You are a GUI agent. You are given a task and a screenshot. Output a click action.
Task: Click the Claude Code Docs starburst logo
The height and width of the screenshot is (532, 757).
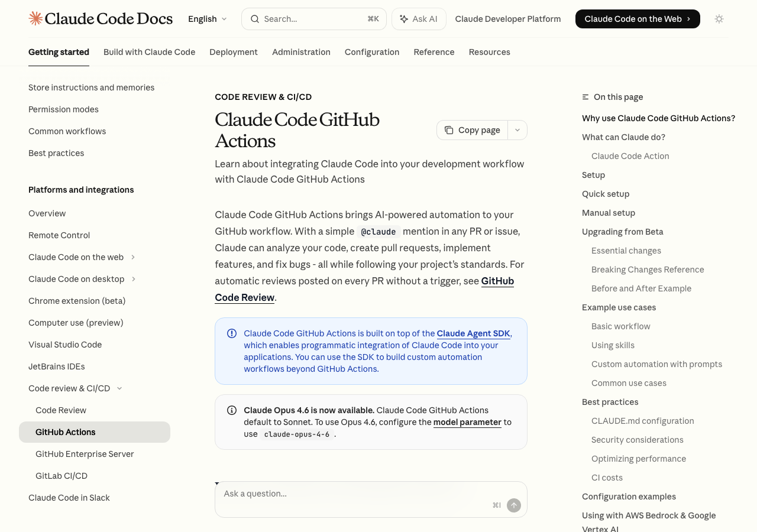pos(35,19)
